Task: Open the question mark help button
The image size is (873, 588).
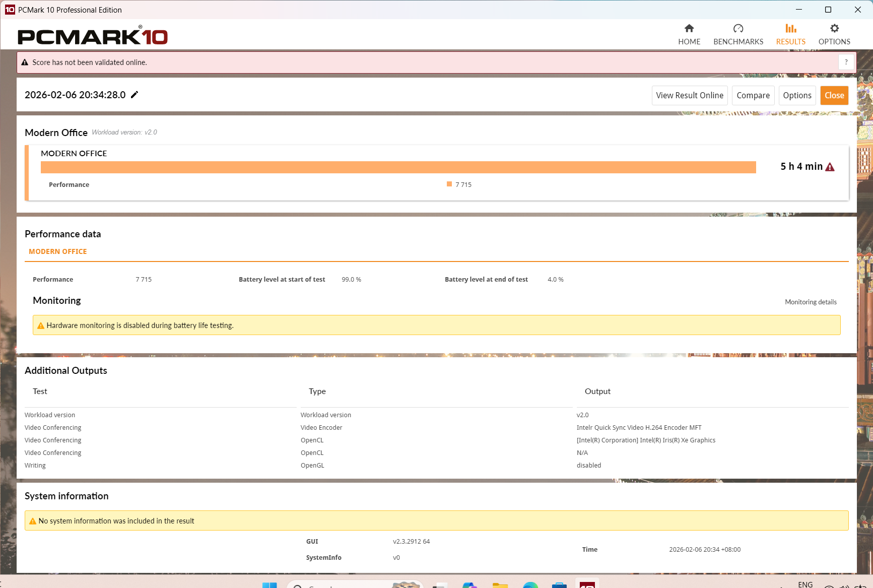Action: point(846,62)
